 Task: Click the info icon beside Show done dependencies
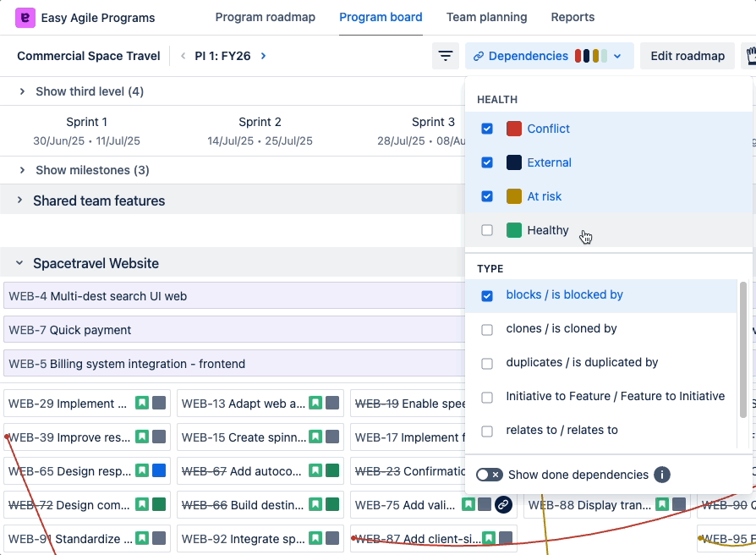pyautogui.click(x=662, y=475)
